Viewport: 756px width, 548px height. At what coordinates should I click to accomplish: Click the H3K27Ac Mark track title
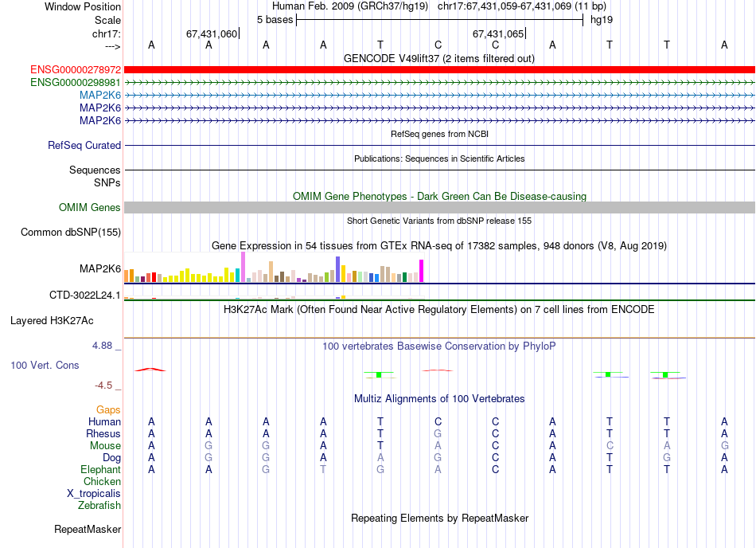439,310
